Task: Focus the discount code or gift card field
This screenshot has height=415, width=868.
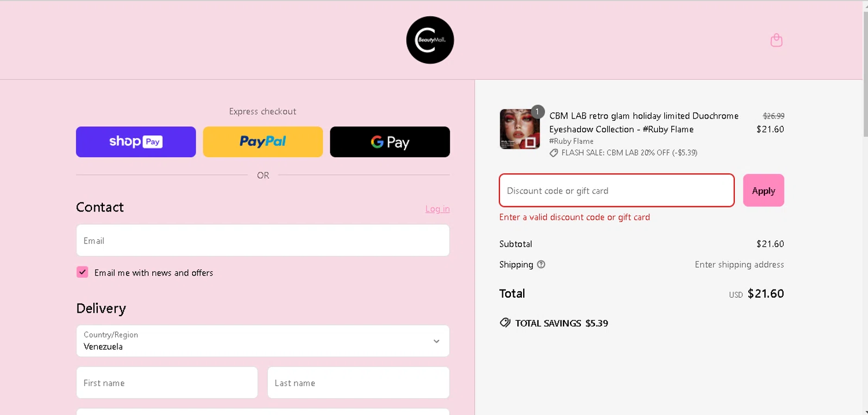Action: pyautogui.click(x=617, y=190)
